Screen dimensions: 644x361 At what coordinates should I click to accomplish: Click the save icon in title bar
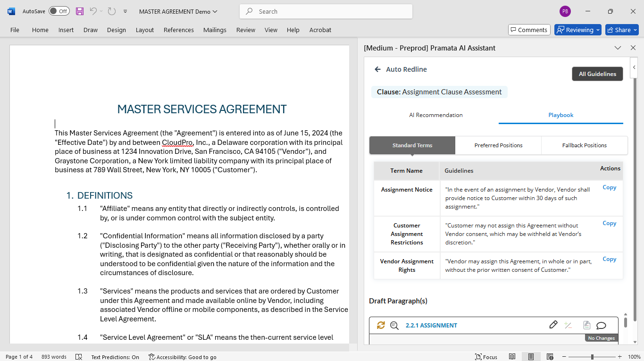[x=80, y=11]
